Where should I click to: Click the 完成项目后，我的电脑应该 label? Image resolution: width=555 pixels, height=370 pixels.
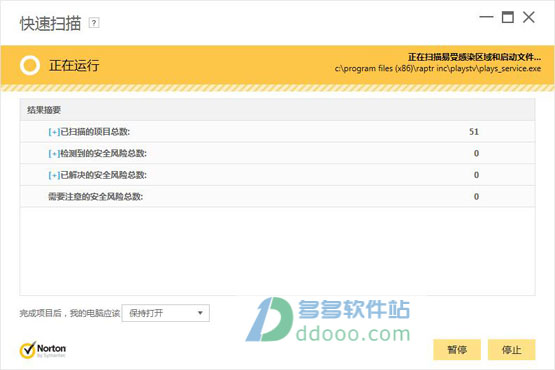(x=70, y=313)
